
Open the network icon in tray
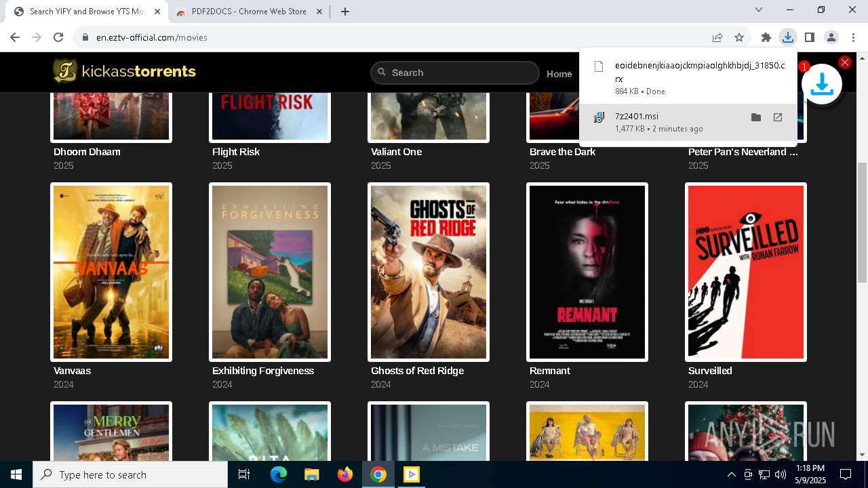pos(764,474)
